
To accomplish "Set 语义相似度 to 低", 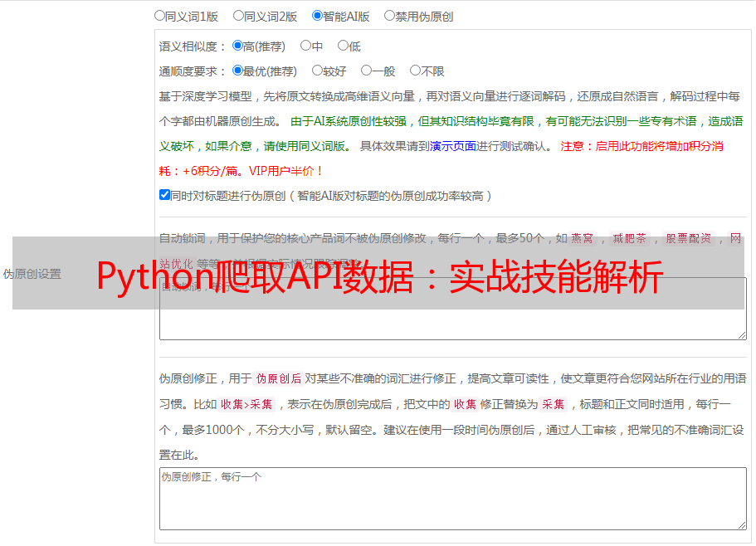I will pyautogui.click(x=343, y=46).
